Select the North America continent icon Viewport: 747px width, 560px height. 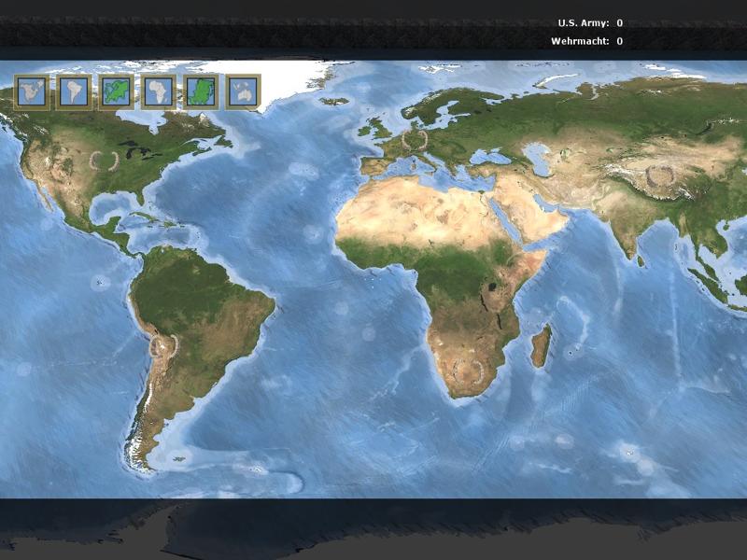(32, 91)
